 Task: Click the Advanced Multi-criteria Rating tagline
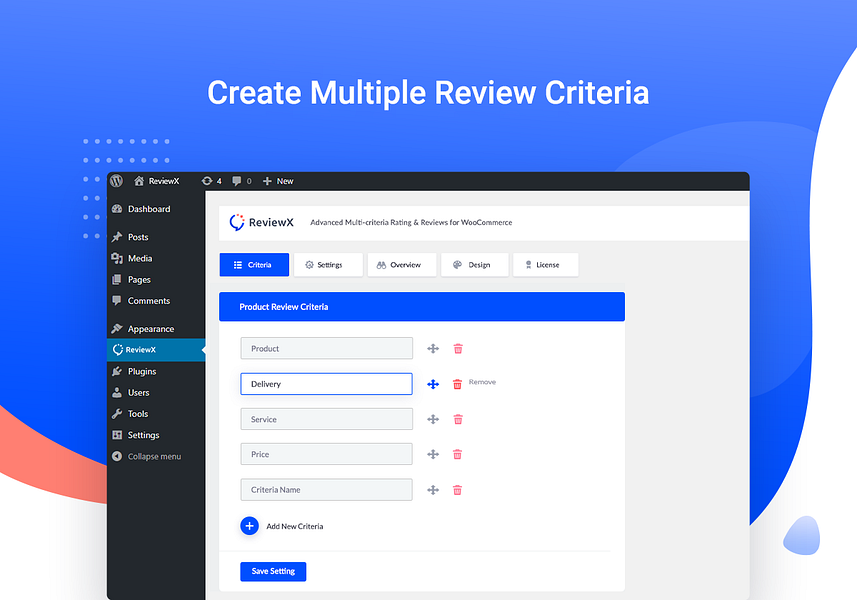tap(411, 222)
